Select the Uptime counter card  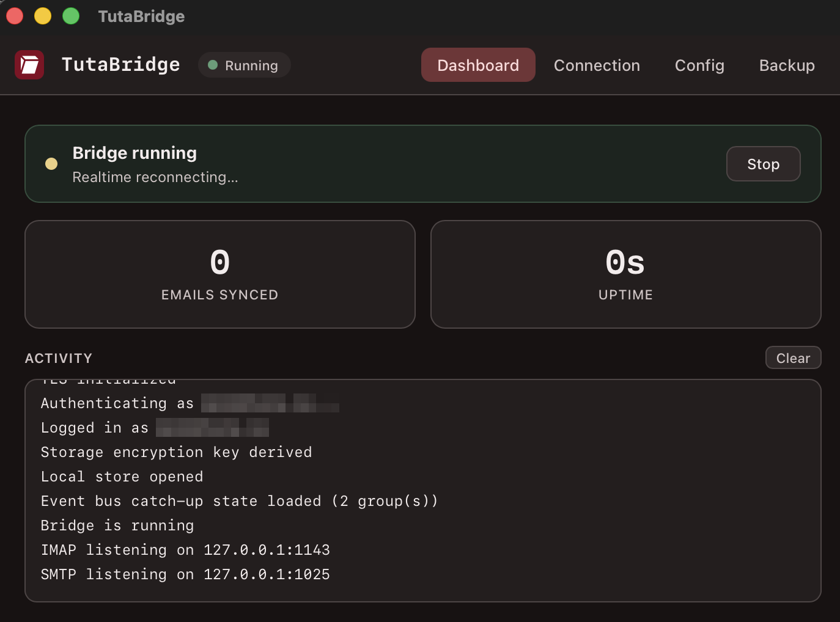625,274
